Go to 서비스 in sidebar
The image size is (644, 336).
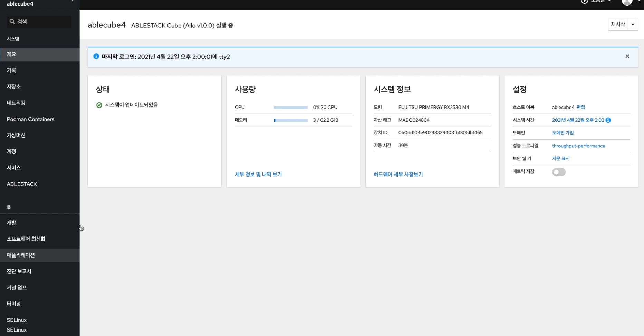click(40, 168)
